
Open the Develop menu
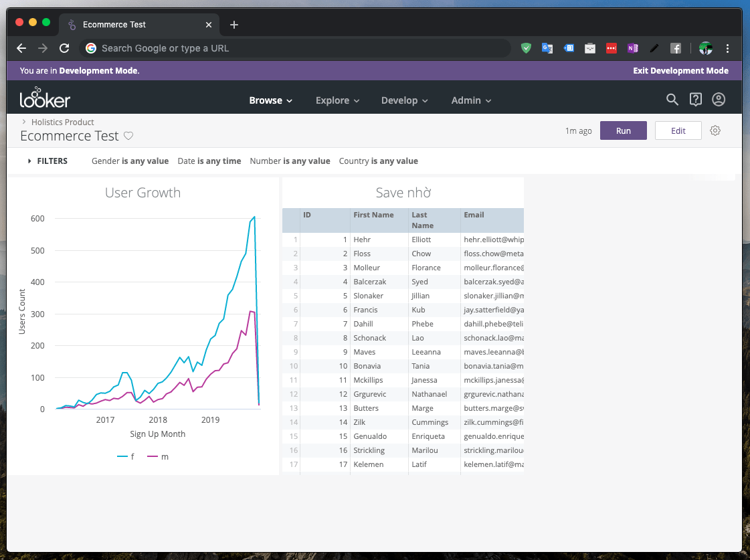[x=404, y=100]
